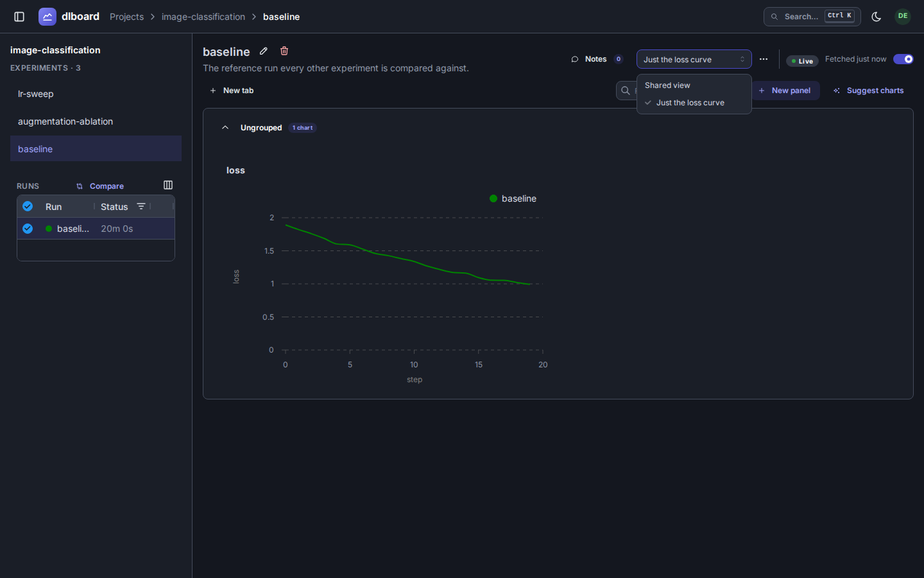Click the Compare runs button

(x=100, y=186)
